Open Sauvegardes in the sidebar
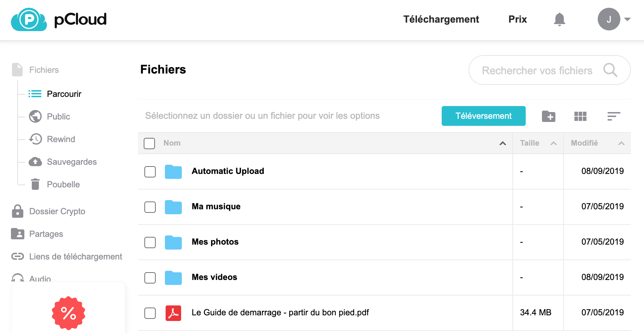This screenshot has width=644, height=333. pyautogui.click(x=71, y=162)
